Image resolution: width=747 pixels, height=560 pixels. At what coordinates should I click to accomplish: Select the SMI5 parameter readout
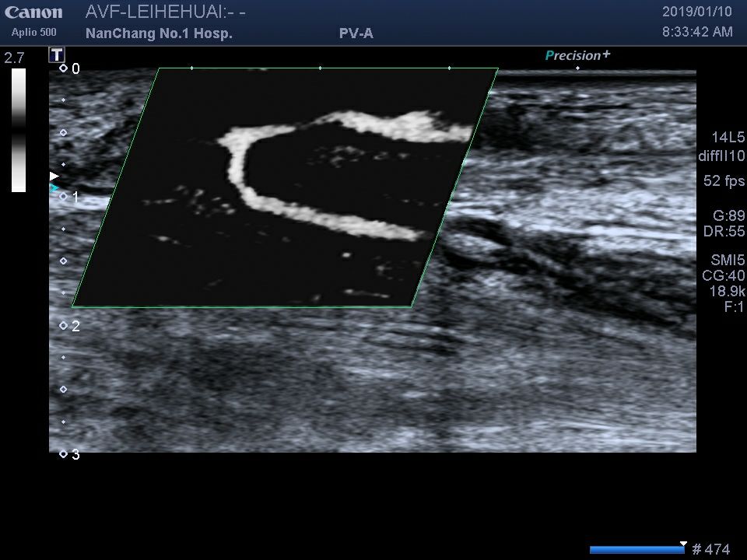click(x=727, y=260)
